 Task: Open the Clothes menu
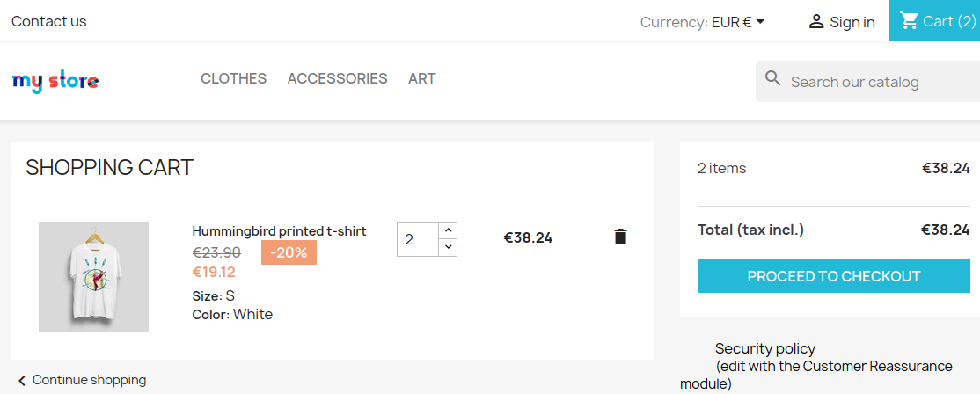[x=233, y=78]
